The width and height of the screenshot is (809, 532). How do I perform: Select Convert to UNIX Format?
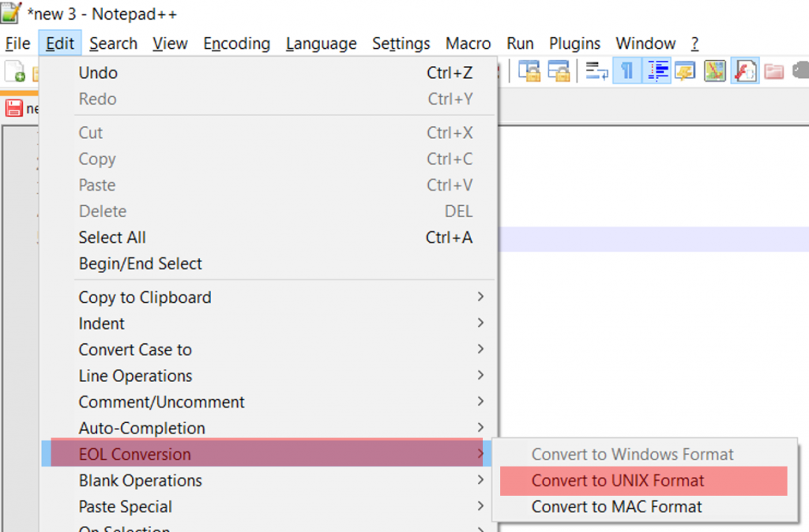coord(644,481)
